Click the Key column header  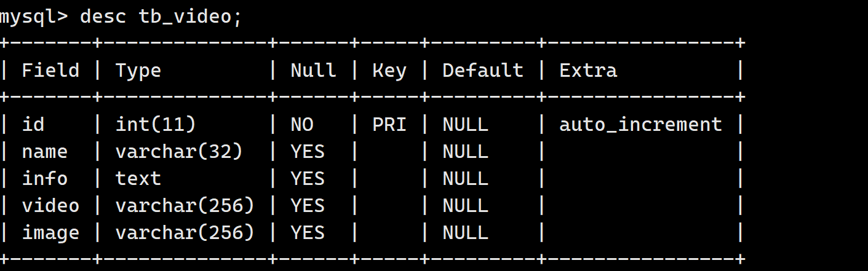[389, 70]
